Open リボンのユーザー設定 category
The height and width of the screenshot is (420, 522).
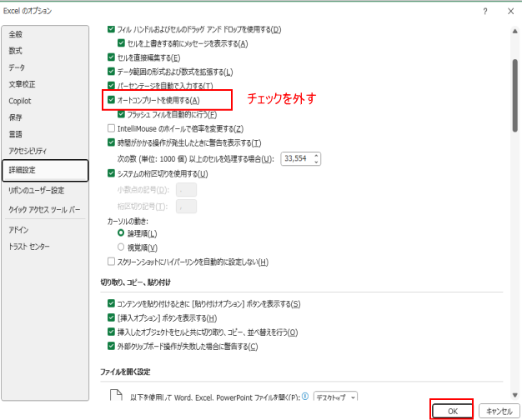[x=45, y=190]
